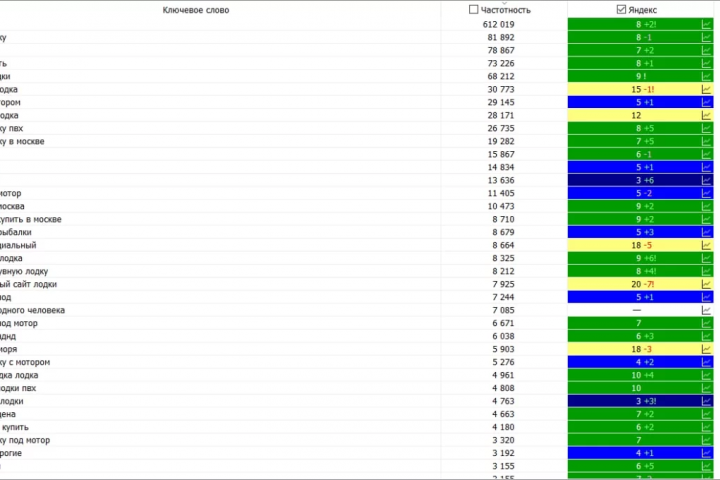Select the frequency value 612 019

(x=498, y=24)
